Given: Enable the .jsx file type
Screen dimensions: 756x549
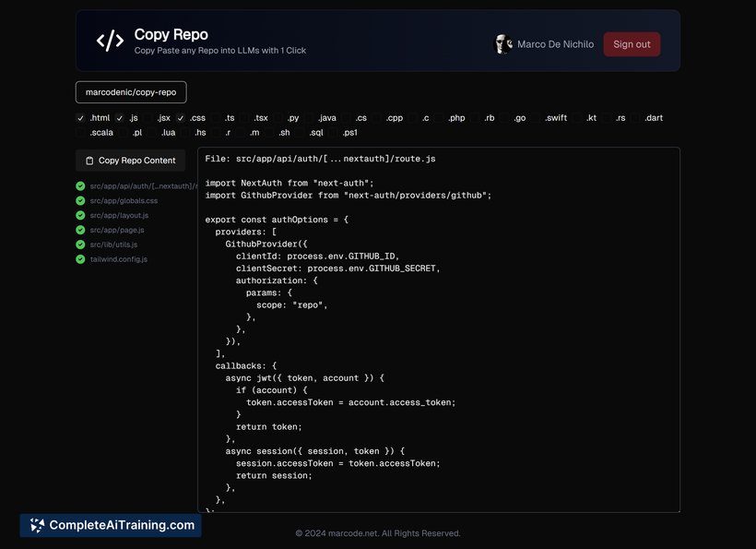Looking at the screenshot, I should (x=148, y=118).
